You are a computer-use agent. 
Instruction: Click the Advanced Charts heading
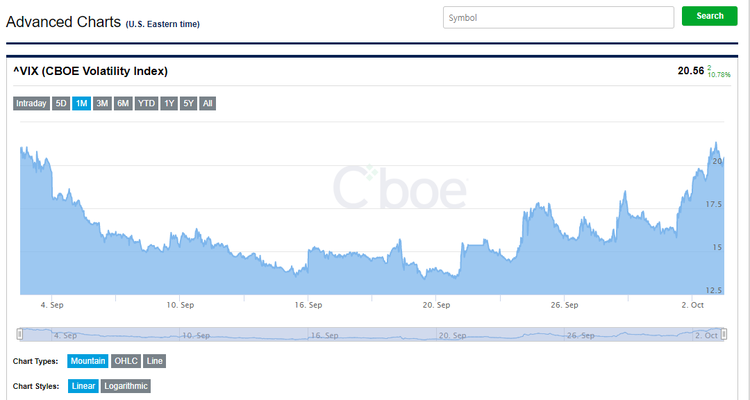pos(63,22)
